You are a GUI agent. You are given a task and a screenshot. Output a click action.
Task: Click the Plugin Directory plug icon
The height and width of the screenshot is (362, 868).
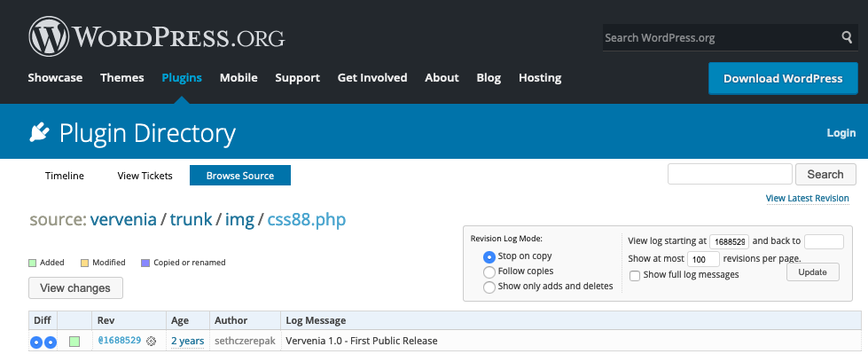(39, 133)
